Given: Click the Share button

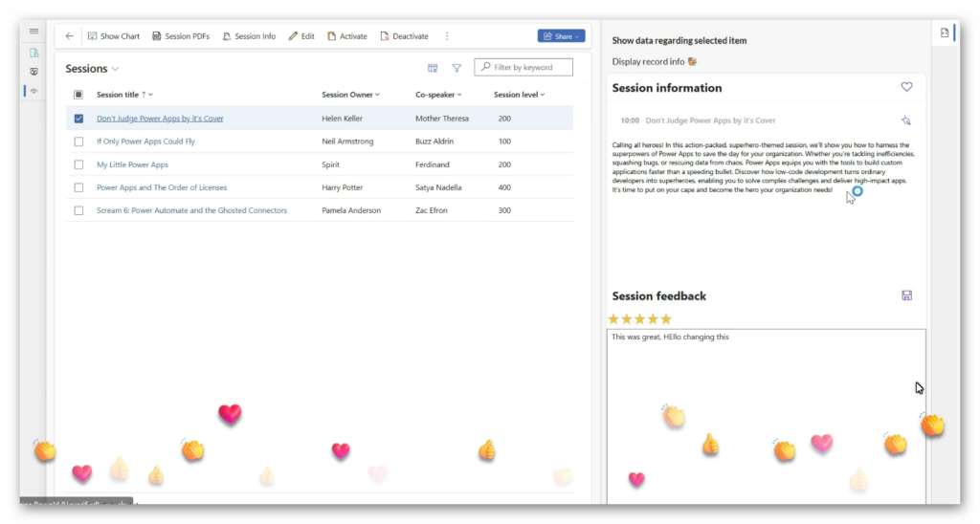Looking at the screenshot, I should [561, 36].
